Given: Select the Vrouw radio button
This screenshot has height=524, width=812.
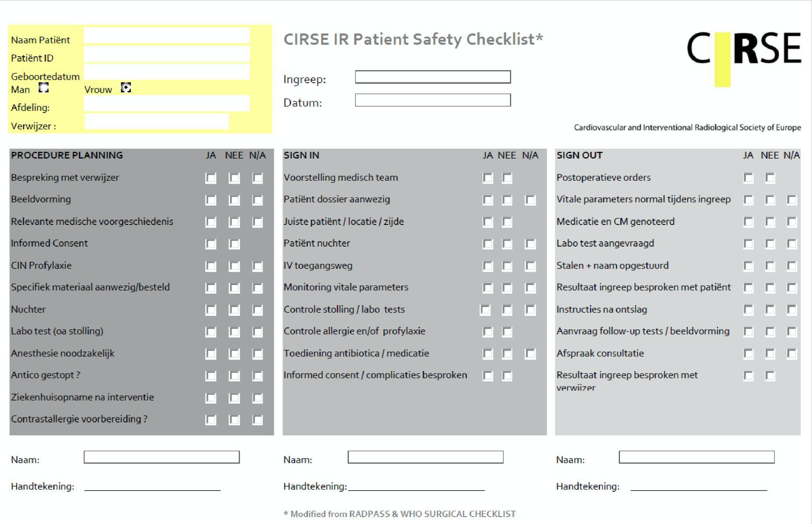Looking at the screenshot, I should 126,88.
